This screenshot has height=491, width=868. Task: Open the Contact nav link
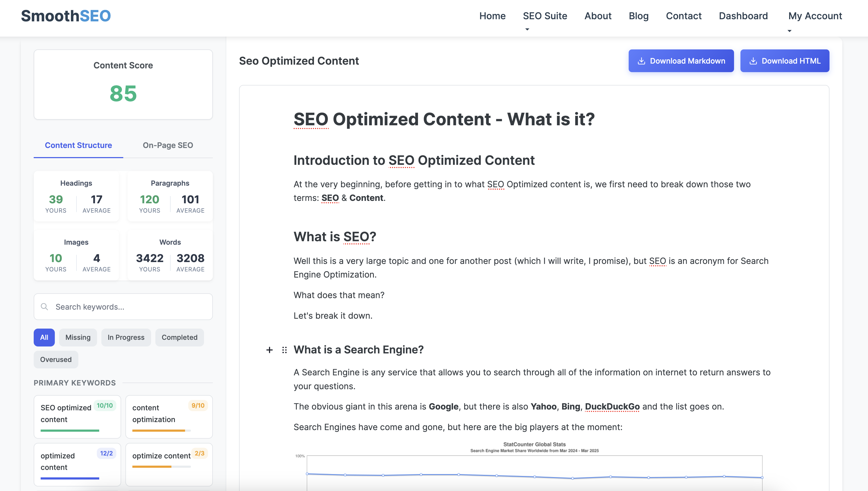683,16
